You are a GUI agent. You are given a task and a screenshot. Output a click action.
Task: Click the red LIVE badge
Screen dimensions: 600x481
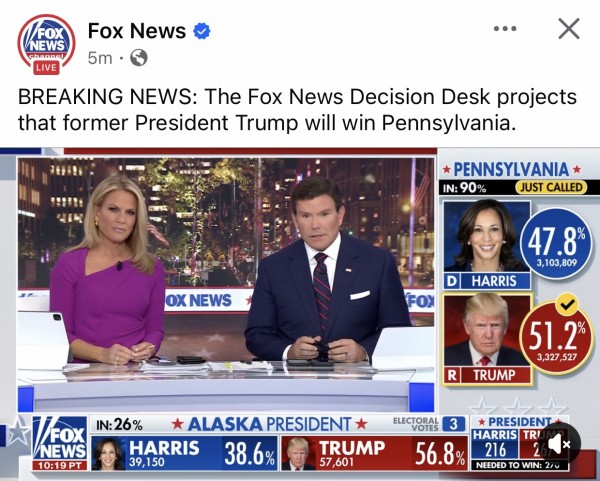pos(46,68)
